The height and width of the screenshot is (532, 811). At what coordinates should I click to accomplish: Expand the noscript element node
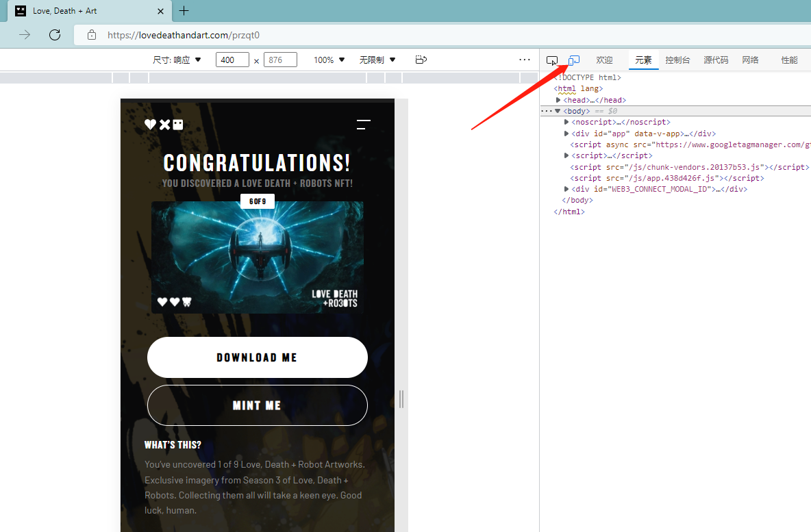click(566, 122)
